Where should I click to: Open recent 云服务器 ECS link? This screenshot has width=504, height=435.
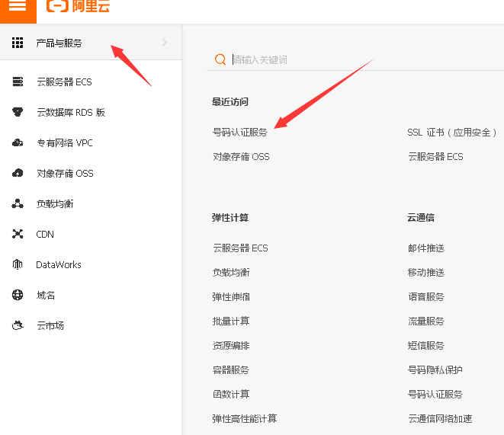[x=435, y=157]
